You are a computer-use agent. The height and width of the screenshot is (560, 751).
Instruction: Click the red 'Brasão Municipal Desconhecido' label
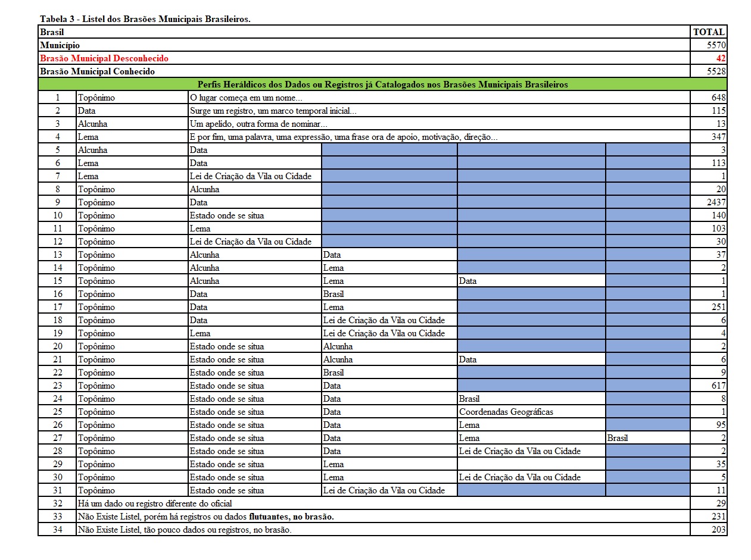(x=104, y=58)
